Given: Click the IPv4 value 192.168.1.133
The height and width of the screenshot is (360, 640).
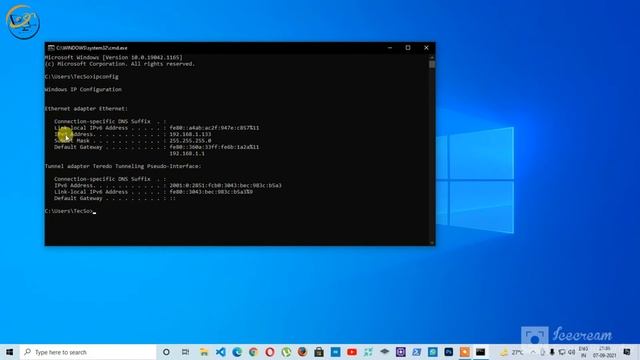Looking at the screenshot, I should pos(190,134).
